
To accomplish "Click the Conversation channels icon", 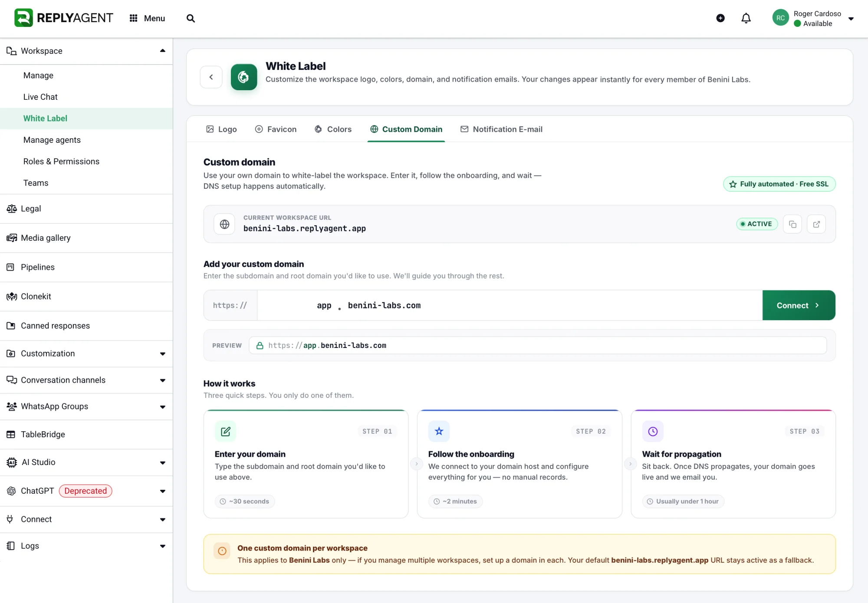I will (x=12, y=380).
